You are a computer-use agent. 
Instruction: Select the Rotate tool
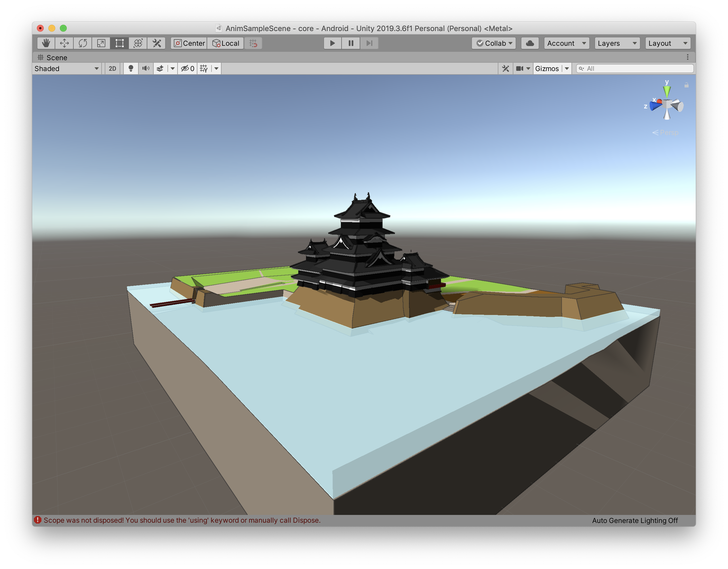click(83, 43)
